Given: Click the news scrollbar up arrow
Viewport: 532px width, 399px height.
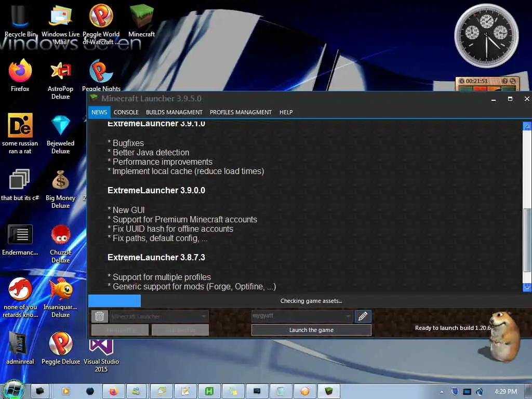Looking at the screenshot, I should coord(527,126).
